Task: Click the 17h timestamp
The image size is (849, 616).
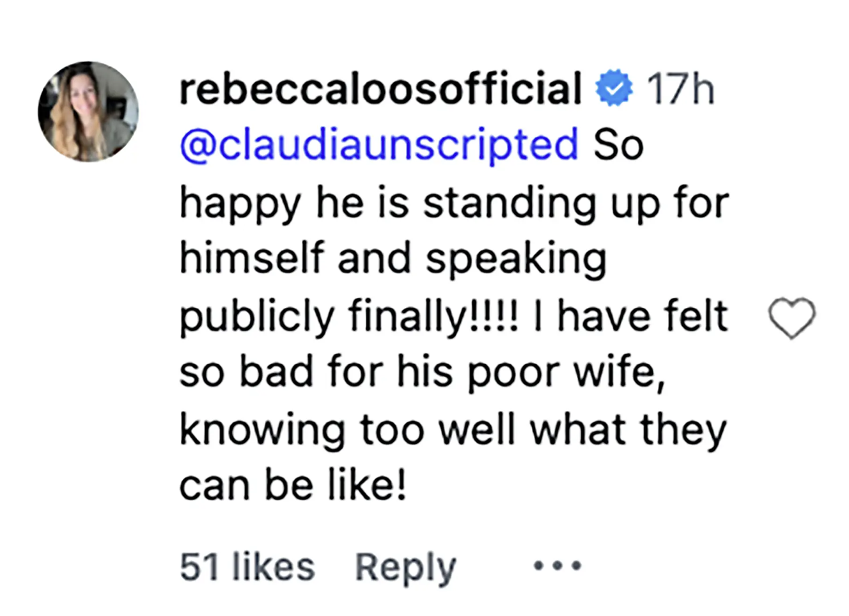Action: (x=680, y=89)
